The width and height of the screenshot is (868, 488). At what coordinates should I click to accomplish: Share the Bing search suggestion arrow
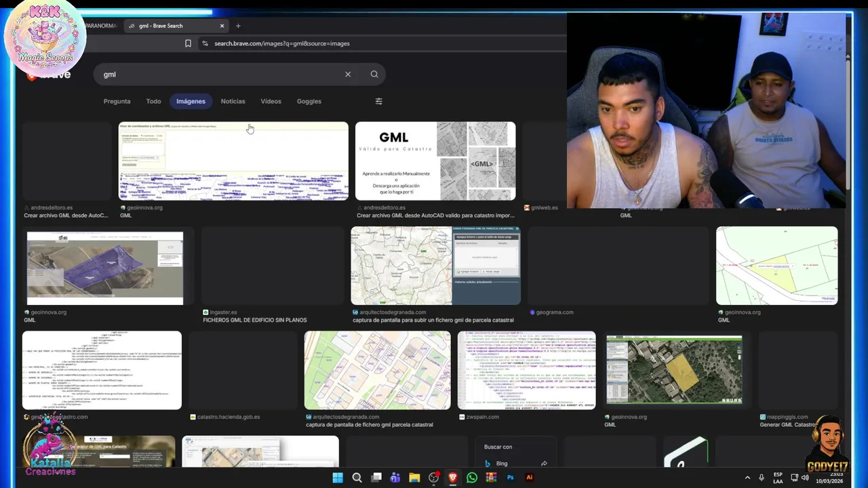click(544, 464)
